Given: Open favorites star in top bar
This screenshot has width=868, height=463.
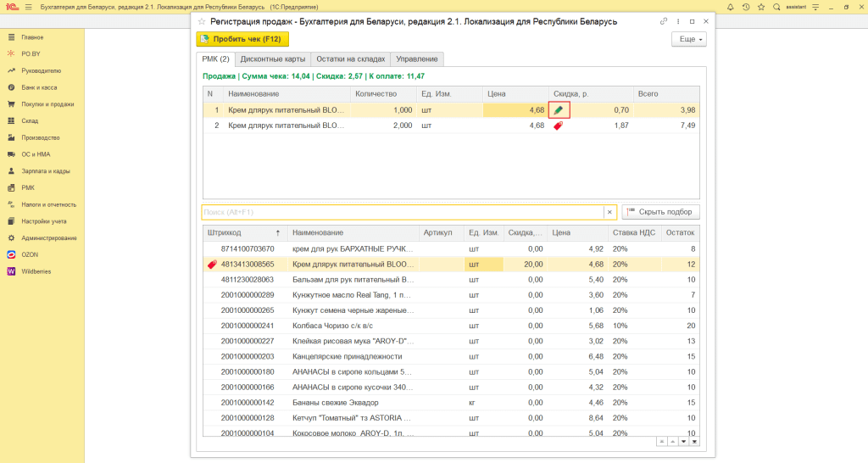Looking at the screenshot, I should click(x=761, y=7).
